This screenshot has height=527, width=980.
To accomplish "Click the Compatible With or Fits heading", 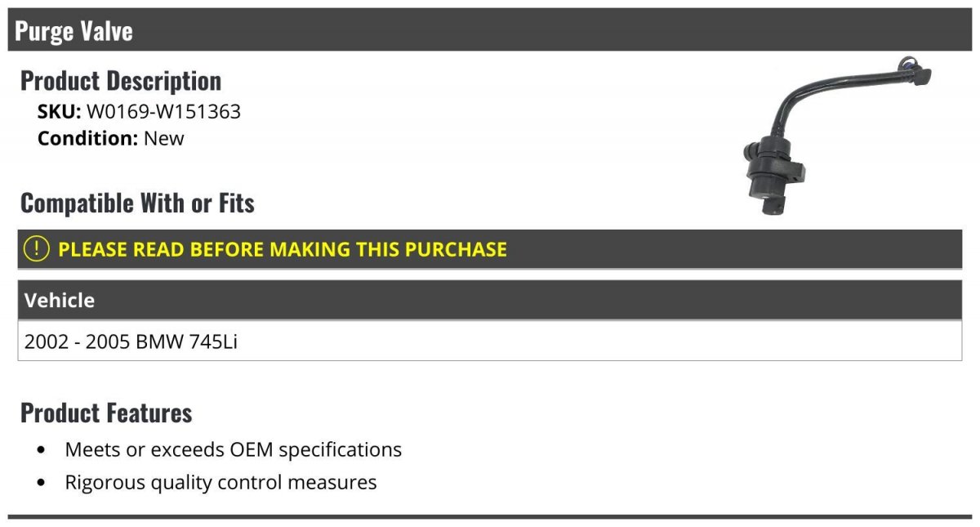I will coord(137,203).
